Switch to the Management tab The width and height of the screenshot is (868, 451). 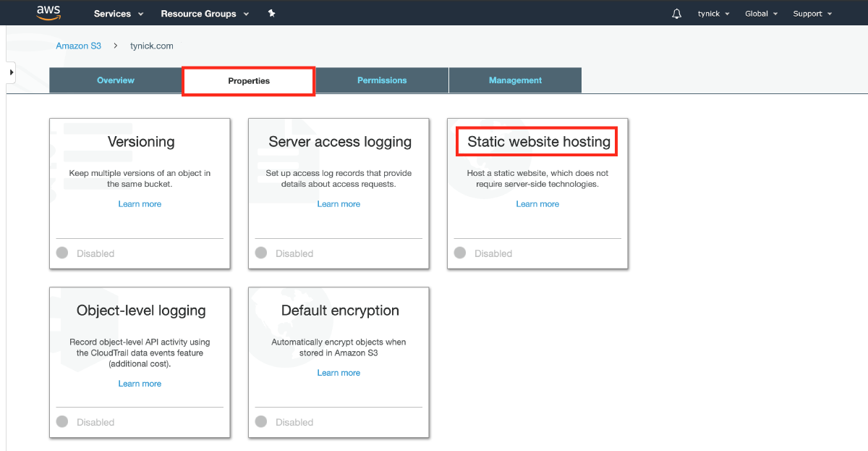tap(515, 80)
